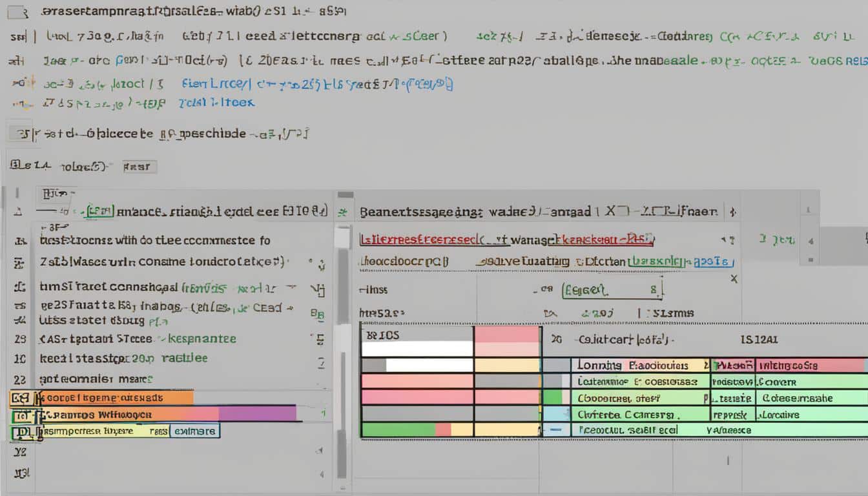The image size is (868, 496).
Task: Click the green star icon beside panel header
Action: coord(343,211)
